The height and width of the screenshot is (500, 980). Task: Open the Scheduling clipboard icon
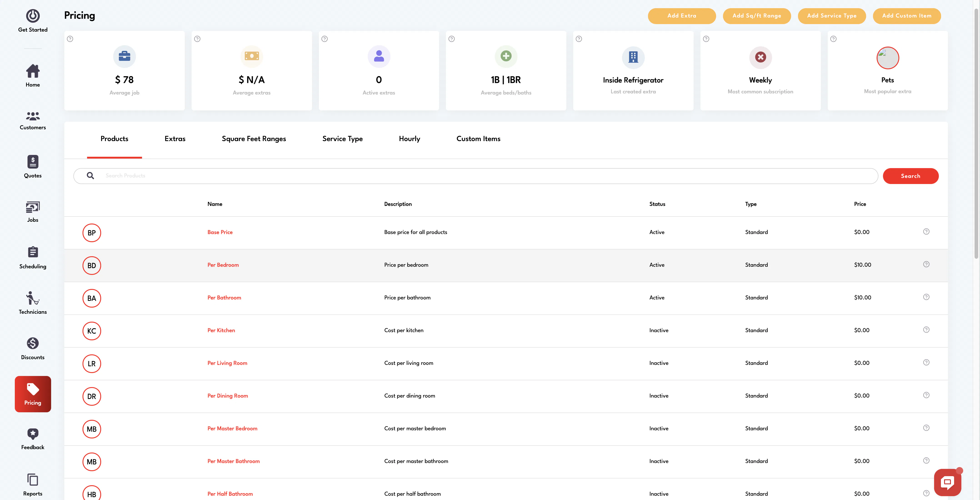click(33, 252)
